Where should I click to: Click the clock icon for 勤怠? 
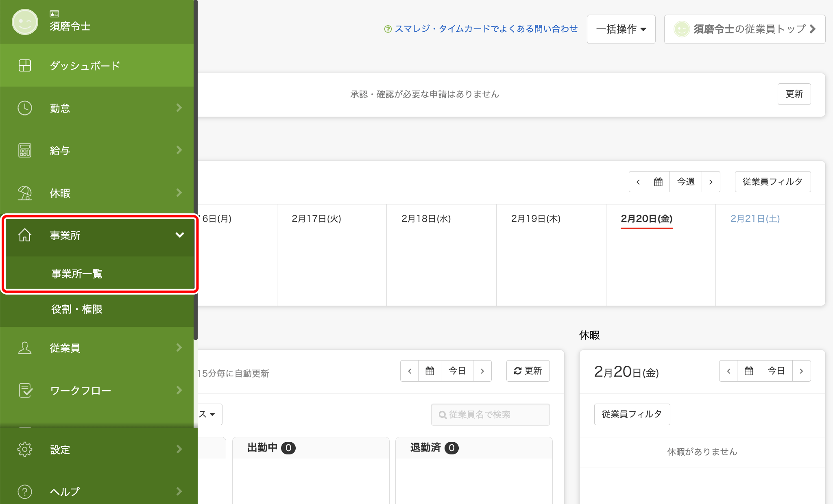click(x=25, y=108)
